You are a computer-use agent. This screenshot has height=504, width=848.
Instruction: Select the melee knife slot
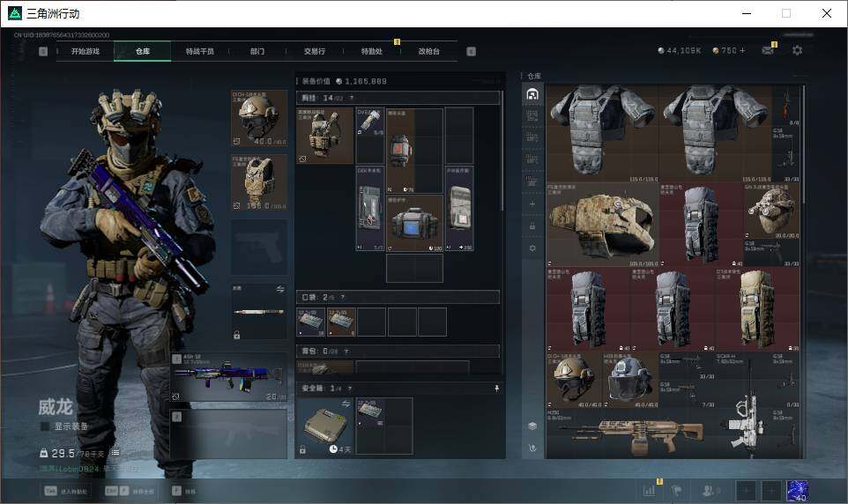(x=259, y=312)
